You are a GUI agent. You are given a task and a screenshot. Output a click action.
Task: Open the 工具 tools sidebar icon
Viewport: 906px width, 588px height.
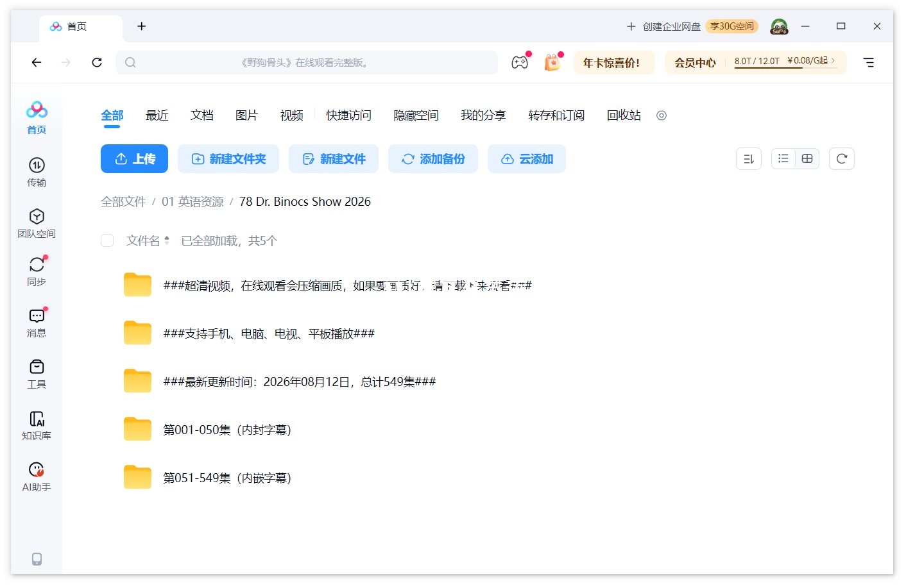pos(37,374)
